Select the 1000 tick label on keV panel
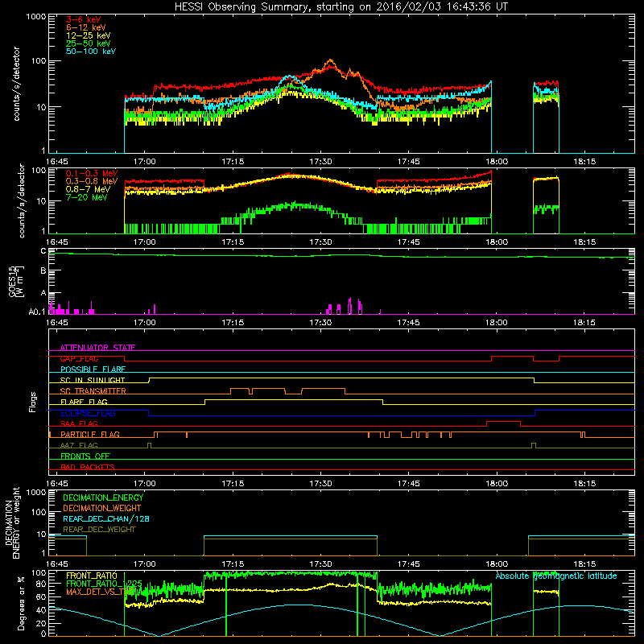 click(36, 17)
